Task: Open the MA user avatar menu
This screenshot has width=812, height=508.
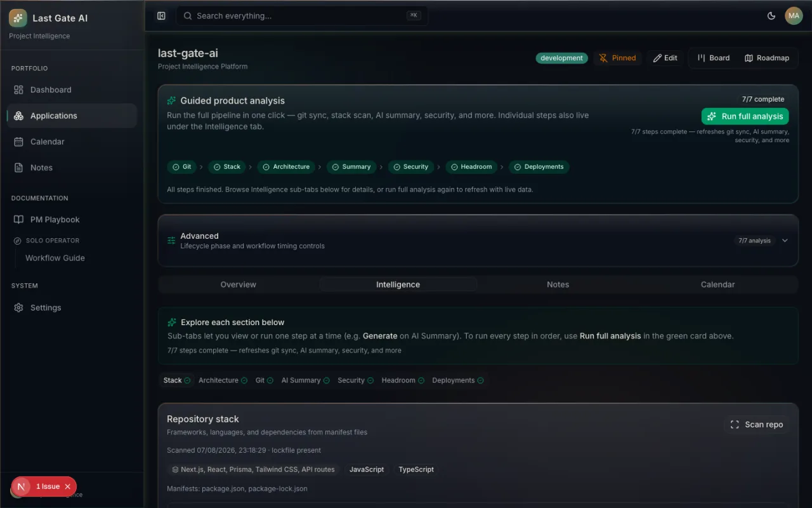Action: [794, 16]
